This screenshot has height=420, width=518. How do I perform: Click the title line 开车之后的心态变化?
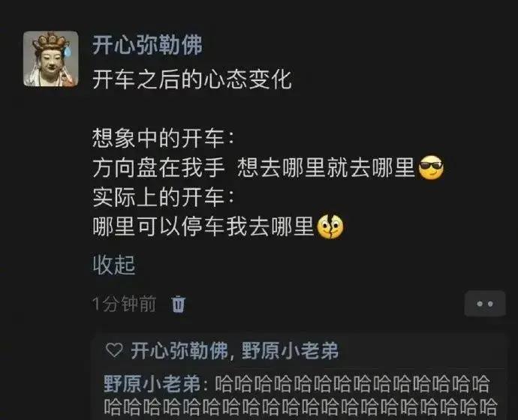[x=192, y=79]
